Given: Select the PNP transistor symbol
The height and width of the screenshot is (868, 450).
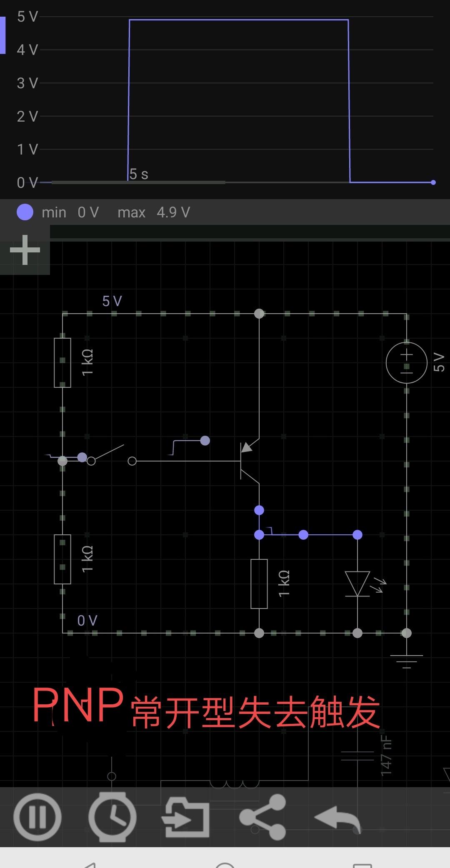Looking at the screenshot, I should [249, 461].
